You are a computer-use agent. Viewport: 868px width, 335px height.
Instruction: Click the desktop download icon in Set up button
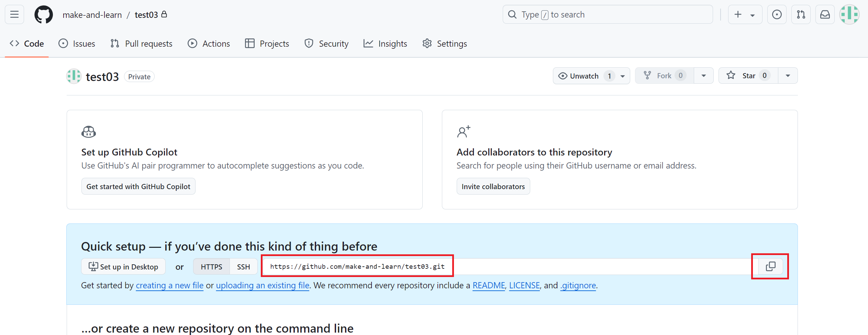click(93, 266)
